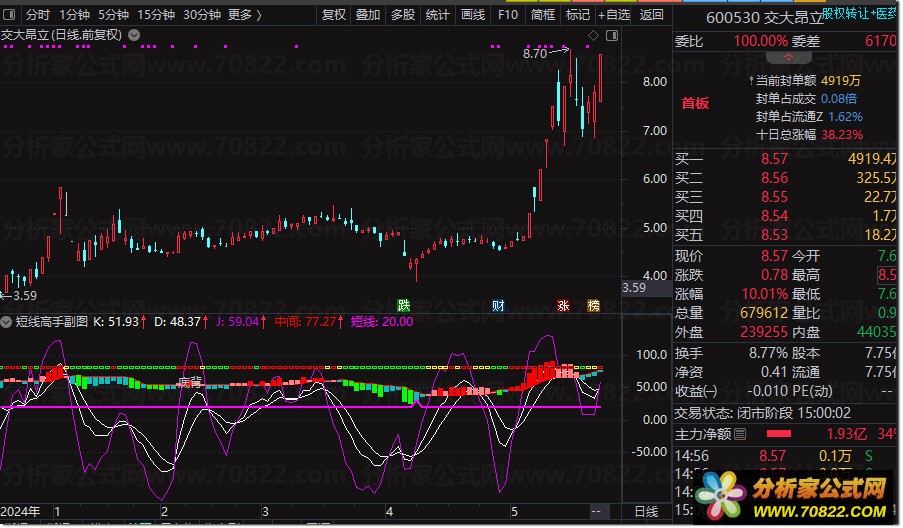Click month 3 marker on time axis
The width and height of the screenshot is (903, 528).
265,511
